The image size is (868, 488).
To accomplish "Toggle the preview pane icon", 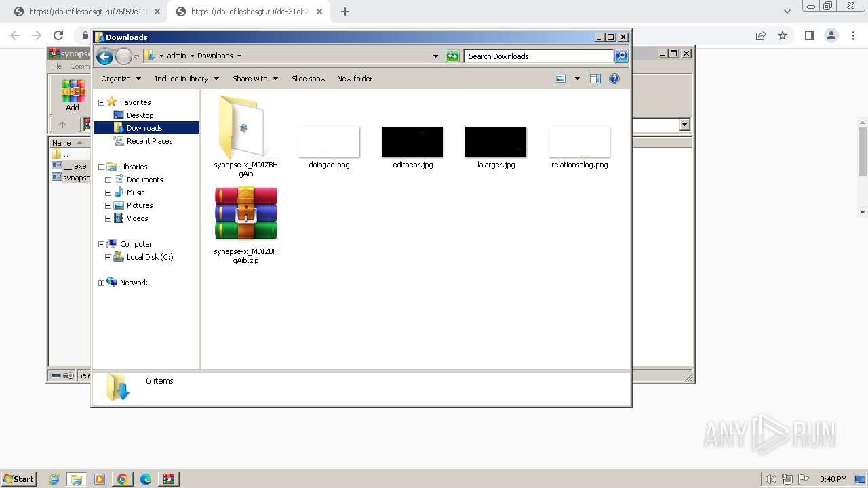I will [x=595, y=79].
